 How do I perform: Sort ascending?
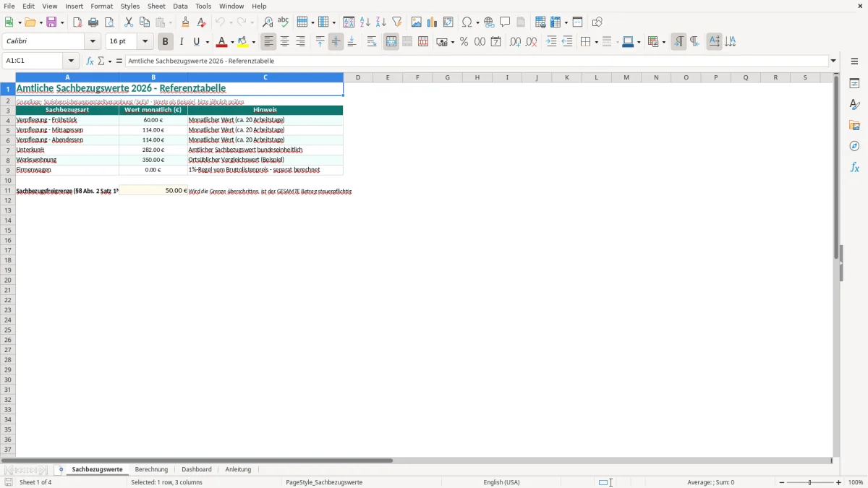(x=365, y=22)
